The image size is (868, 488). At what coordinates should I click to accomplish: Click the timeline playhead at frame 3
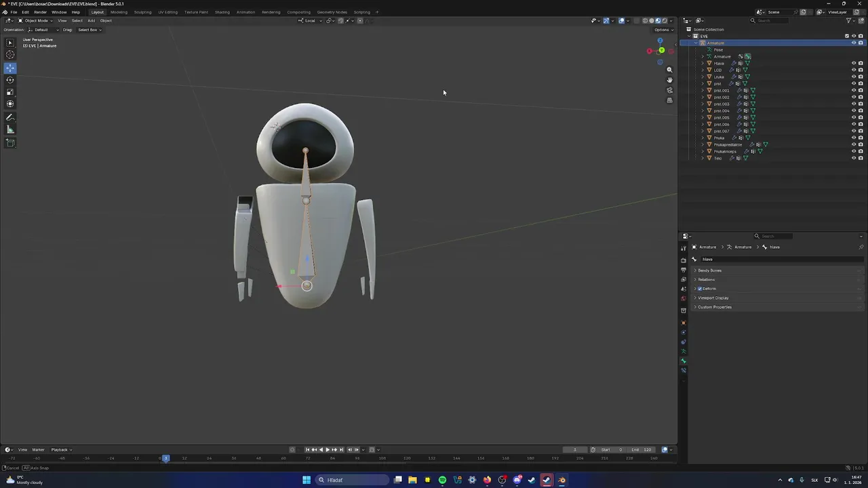(x=165, y=458)
